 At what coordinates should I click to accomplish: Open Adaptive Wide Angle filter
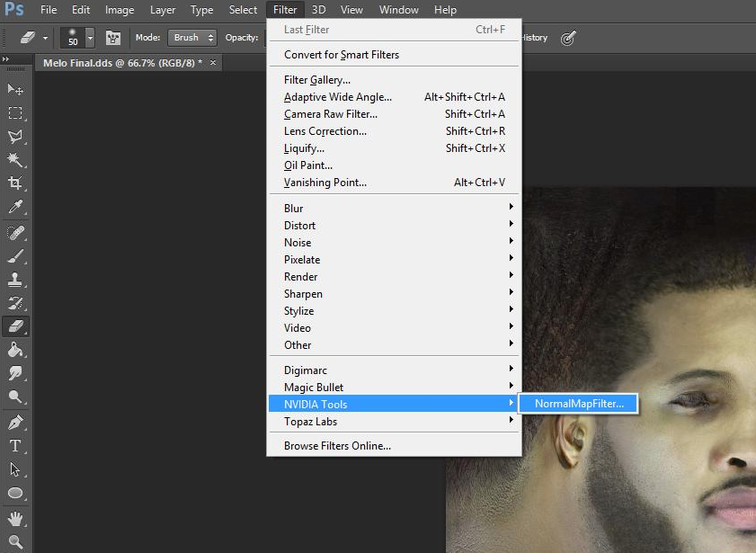pos(394,97)
